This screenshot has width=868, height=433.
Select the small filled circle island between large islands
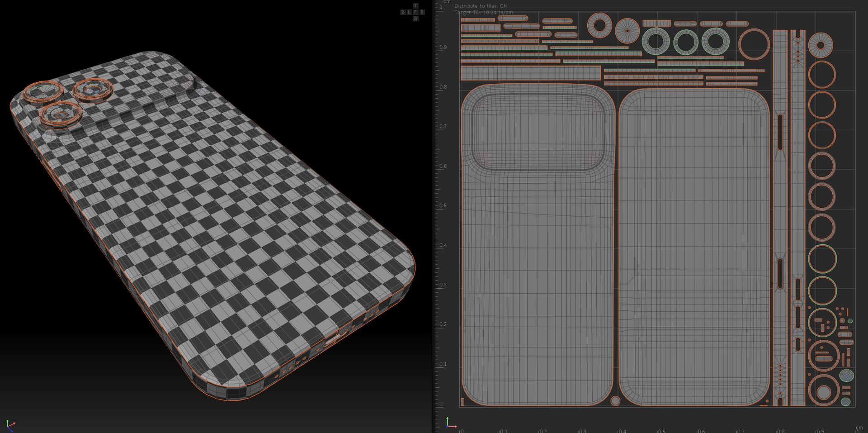pos(615,400)
